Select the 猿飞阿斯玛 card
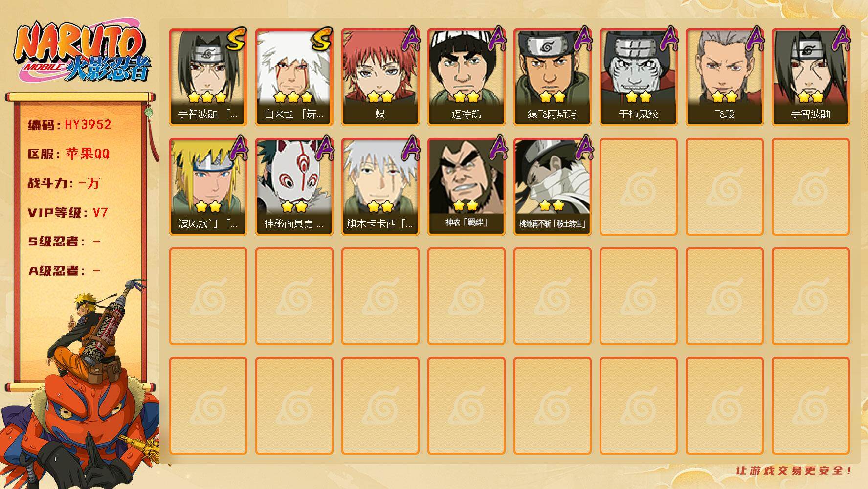Image resolution: width=868 pixels, height=489 pixels. pyautogui.click(x=552, y=77)
